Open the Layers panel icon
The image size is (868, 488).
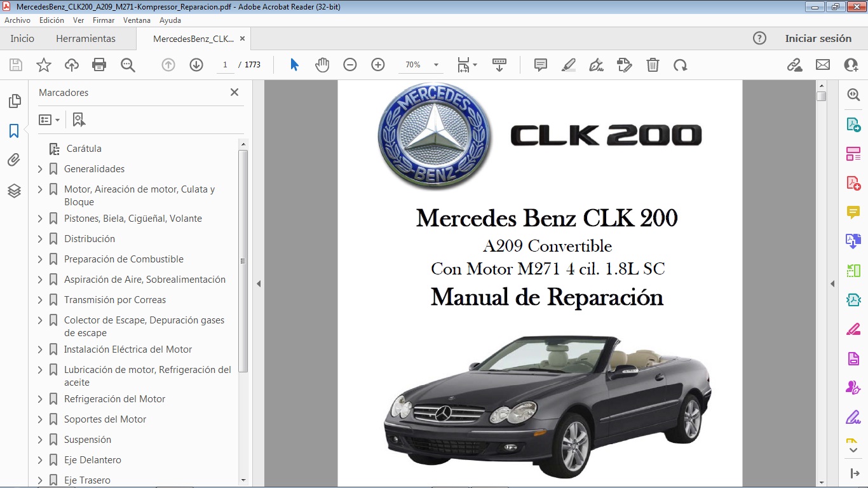pos(14,191)
